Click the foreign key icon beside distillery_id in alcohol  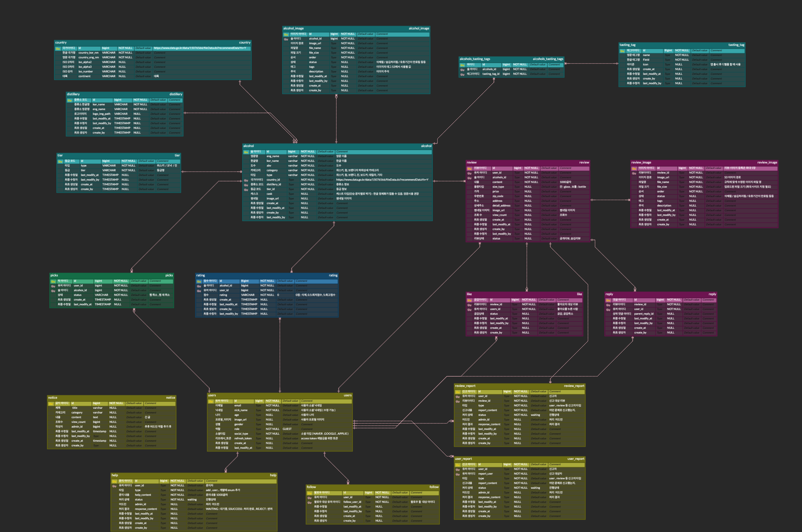point(246,185)
